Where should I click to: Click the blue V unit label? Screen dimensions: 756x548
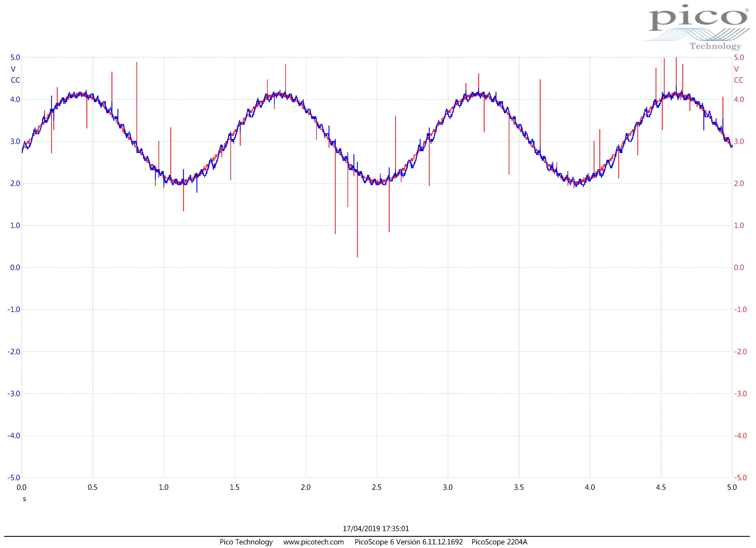point(13,69)
